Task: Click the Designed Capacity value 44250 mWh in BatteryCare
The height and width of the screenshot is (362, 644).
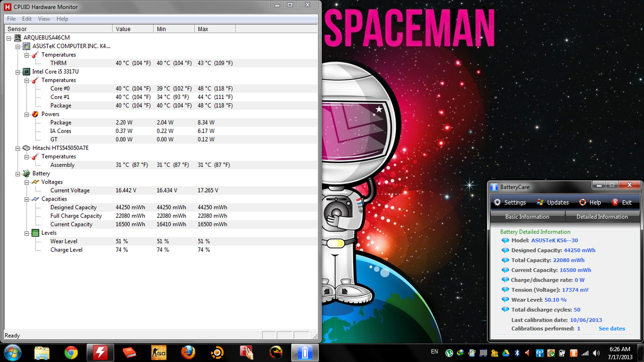Action: tap(580, 250)
